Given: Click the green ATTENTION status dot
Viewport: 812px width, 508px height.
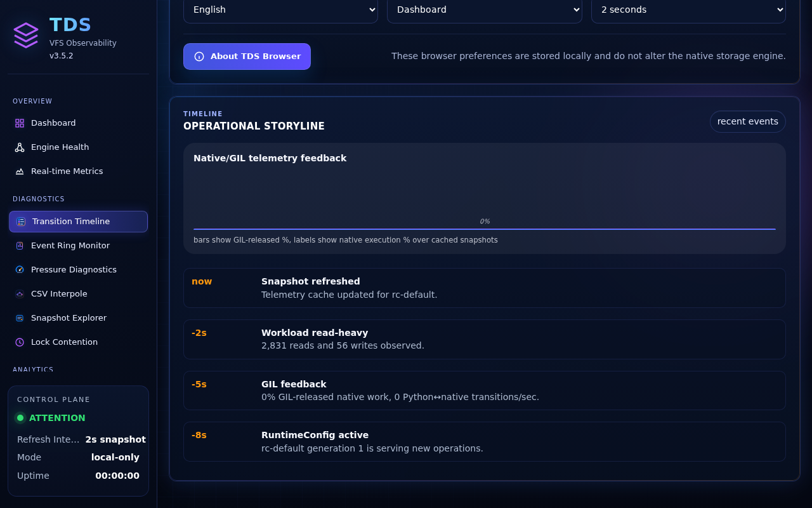Looking at the screenshot, I should [x=20, y=418].
